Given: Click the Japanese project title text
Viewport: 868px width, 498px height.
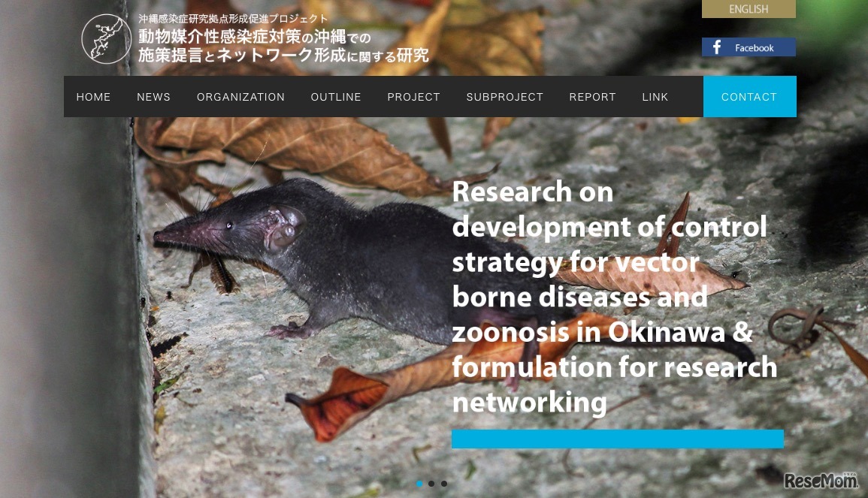Looking at the screenshot, I should tap(283, 39).
